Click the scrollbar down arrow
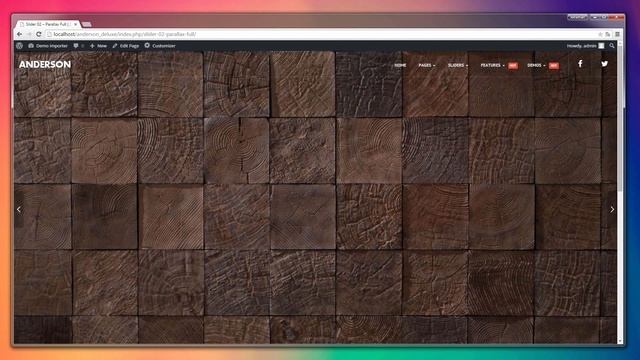 620,341
